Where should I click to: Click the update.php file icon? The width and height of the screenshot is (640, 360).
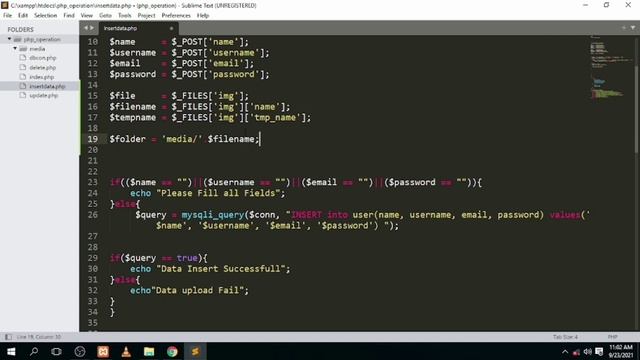[23, 95]
